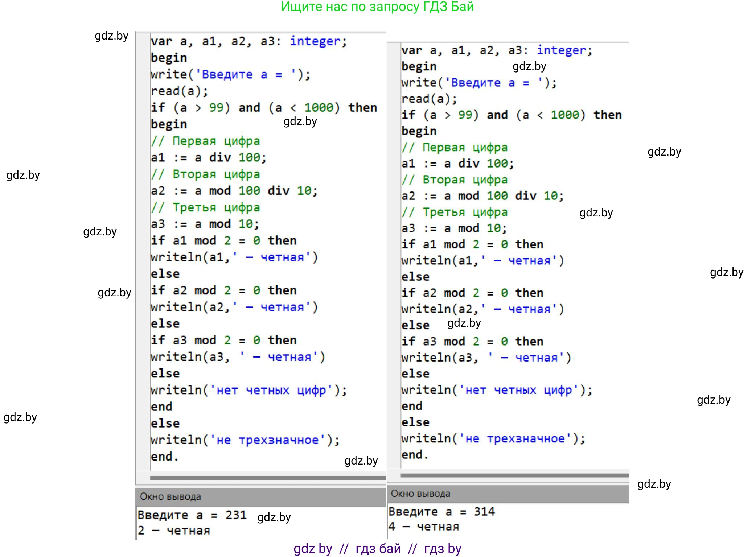Click the 'нет четных цифр' string in right editor
The height and width of the screenshot is (557, 756).
click(519, 390)
